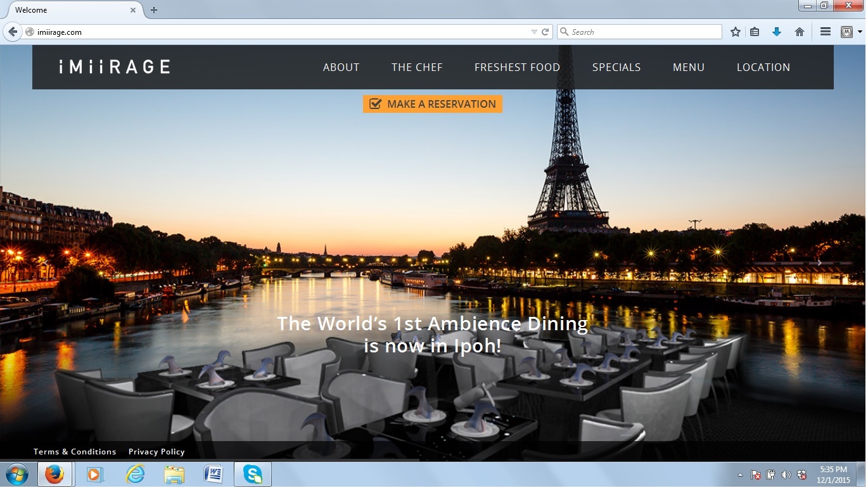Show hidden tray icons arrow
This screenshot has width=868, height=488.
[740, 475]
